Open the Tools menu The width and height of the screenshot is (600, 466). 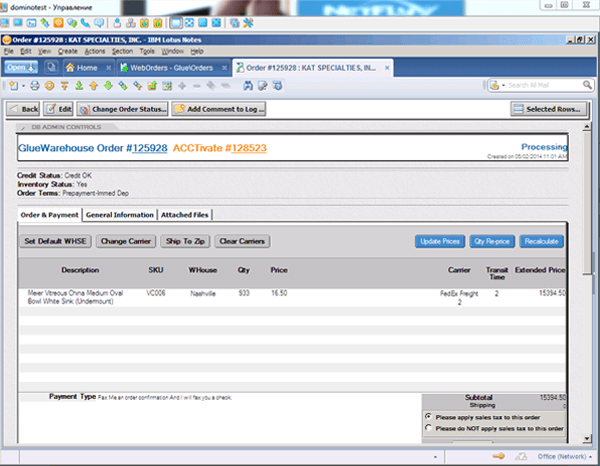[147, 51]
